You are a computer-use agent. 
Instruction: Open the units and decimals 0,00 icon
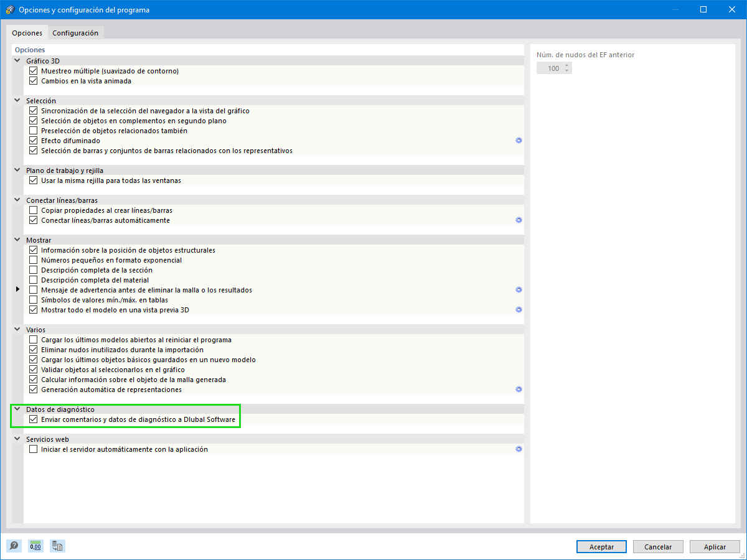pos(35,546)
